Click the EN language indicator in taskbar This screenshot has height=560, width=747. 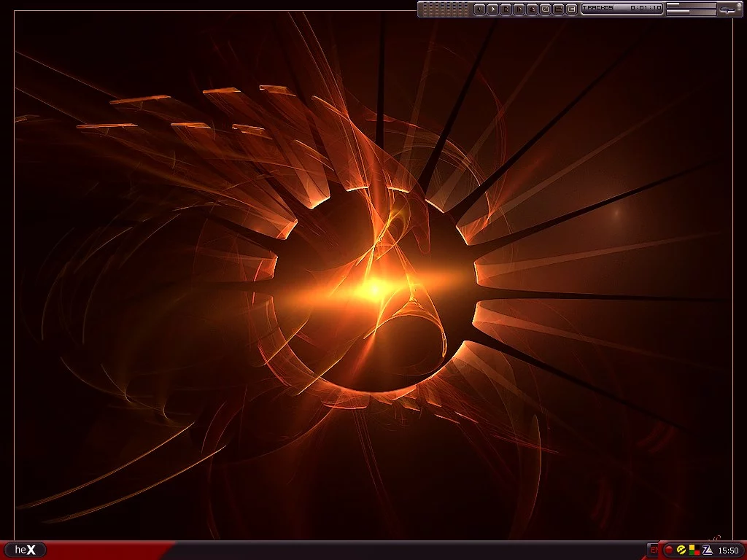[653, 550]
